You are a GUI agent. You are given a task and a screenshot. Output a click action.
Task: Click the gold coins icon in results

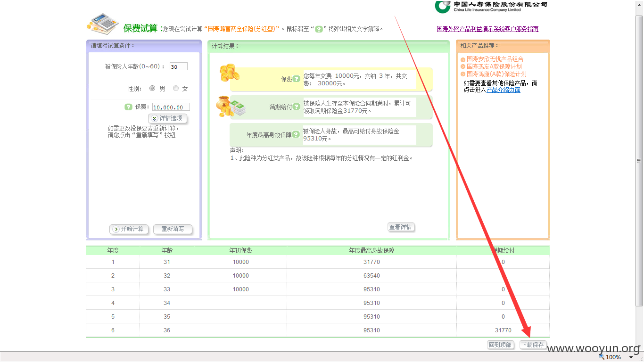point(229,73)
